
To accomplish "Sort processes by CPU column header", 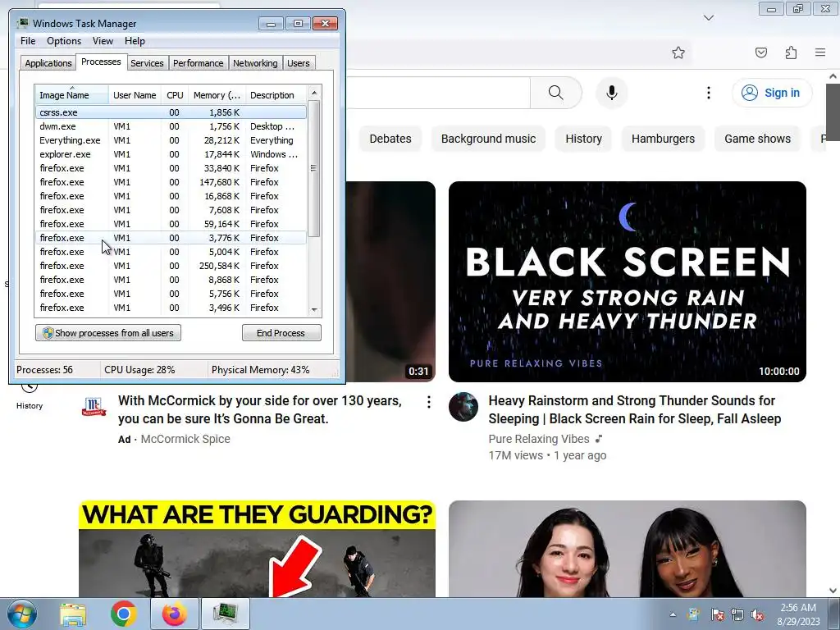I will tap(175, 95).
